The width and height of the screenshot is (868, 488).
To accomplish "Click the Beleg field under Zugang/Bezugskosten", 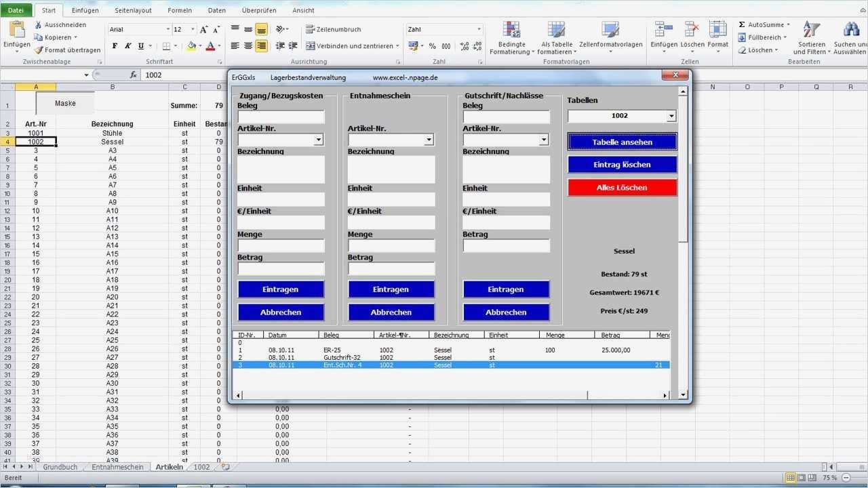I will pyautogui.click(x=281, y=117).
